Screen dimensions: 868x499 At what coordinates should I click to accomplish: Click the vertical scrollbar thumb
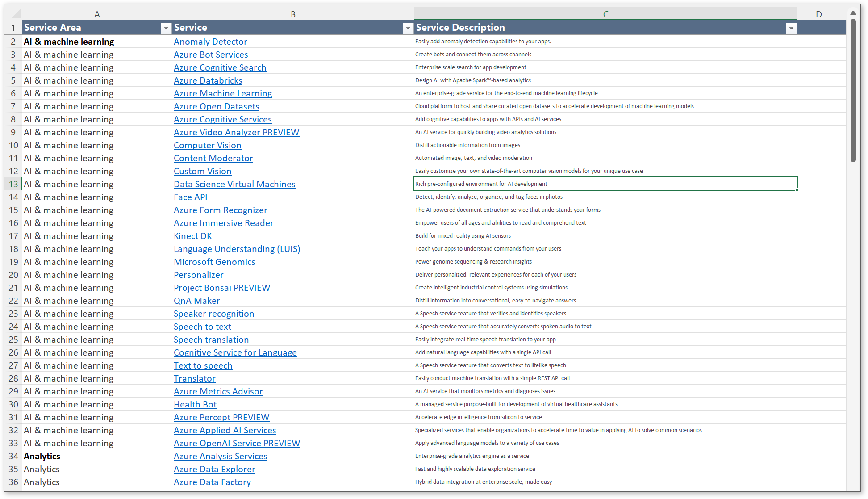point(853,90)
